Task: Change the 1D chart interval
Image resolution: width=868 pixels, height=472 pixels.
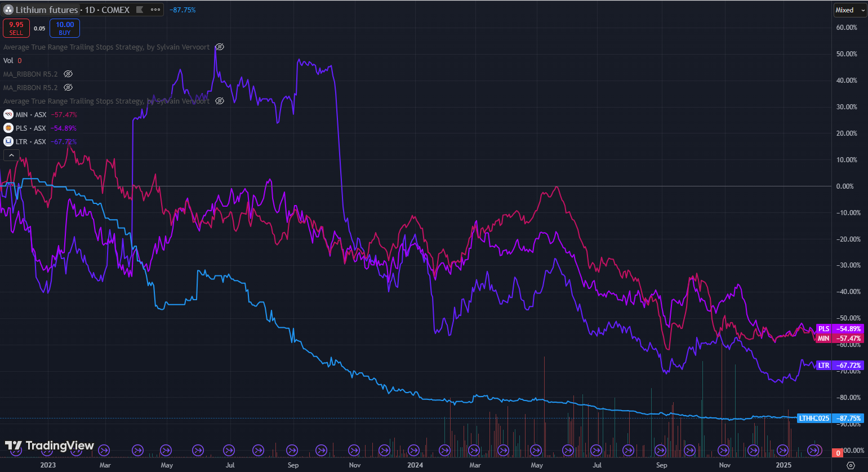Action: [90, 10]
